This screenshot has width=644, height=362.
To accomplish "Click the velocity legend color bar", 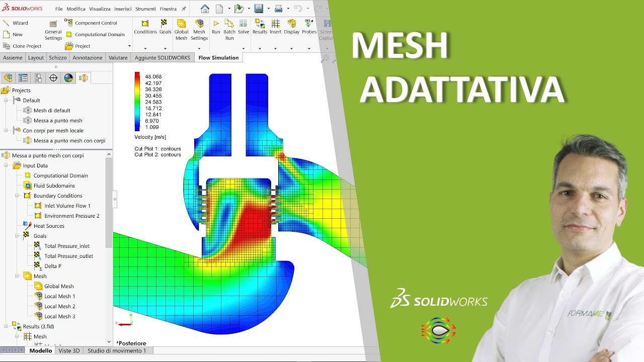I will tap(137, 102).
